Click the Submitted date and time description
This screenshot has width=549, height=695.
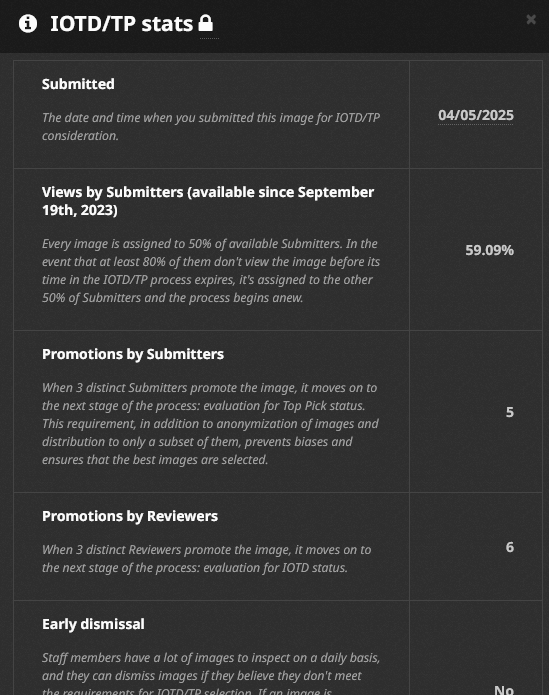click(x=211, y=126)
